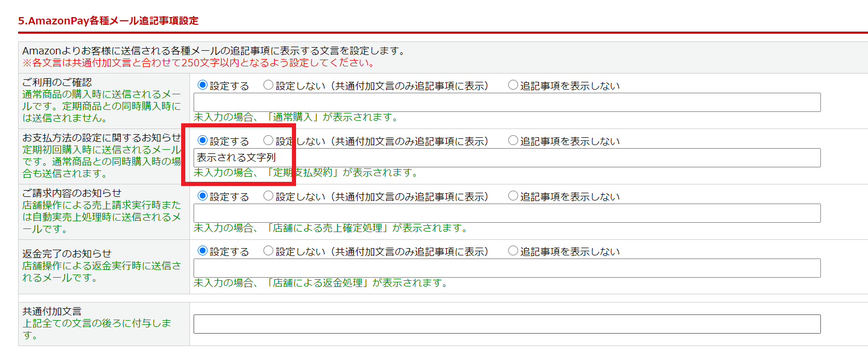This screenshot has width=868, height=359.
Task: Click the ご請求内容のお知らせ label
Action: point(72,193)
